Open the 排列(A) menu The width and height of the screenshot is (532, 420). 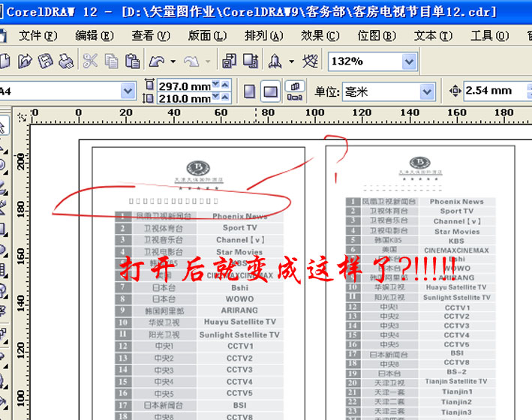point(263,35)
